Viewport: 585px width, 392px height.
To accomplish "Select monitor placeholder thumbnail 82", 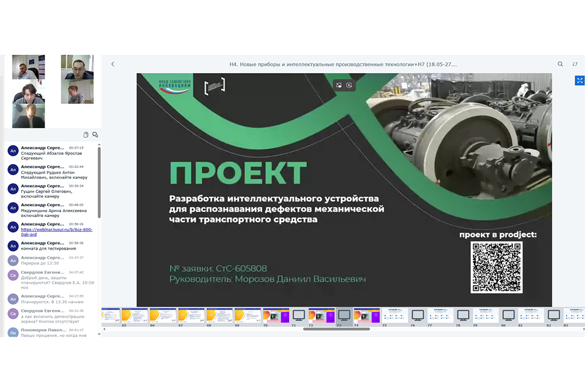I will [x=554, y=315].
